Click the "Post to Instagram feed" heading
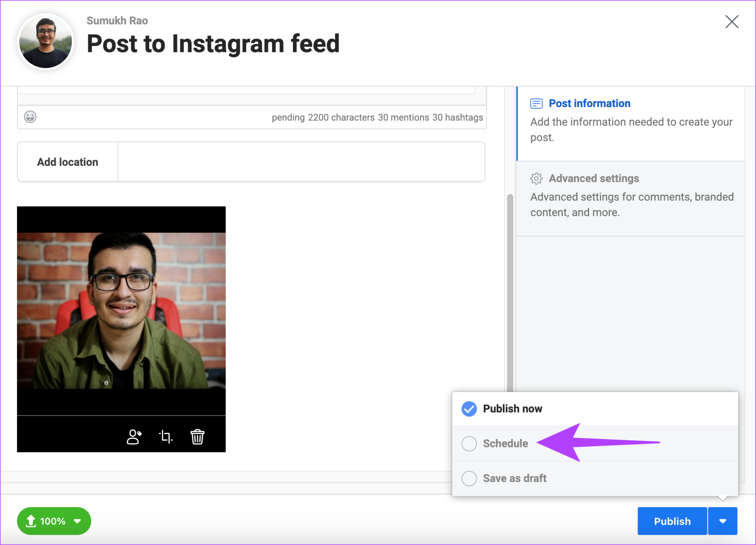The image size is (756, 545). (x=213, y=43)
